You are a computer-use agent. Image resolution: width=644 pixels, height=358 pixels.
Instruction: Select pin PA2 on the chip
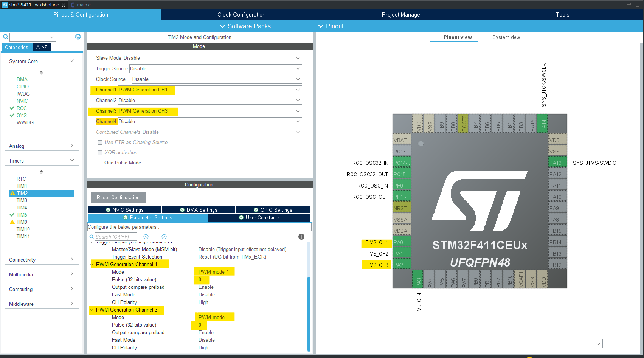coord(402,265)
